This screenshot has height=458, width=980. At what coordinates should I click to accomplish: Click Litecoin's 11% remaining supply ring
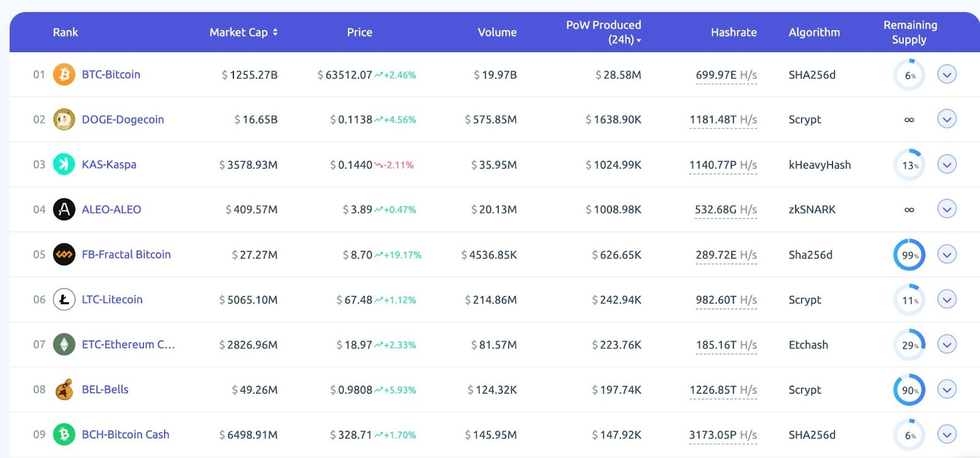coord(910,300)
